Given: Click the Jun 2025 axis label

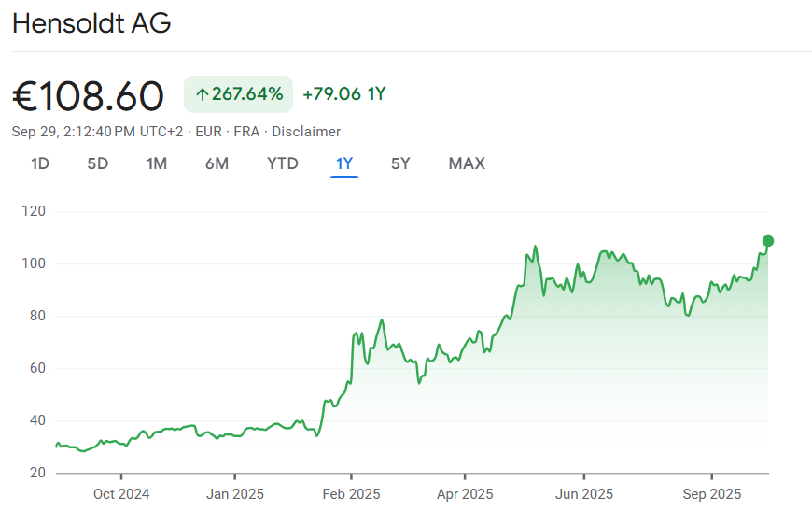Looking at the screenshot, I should coord(584,494).
